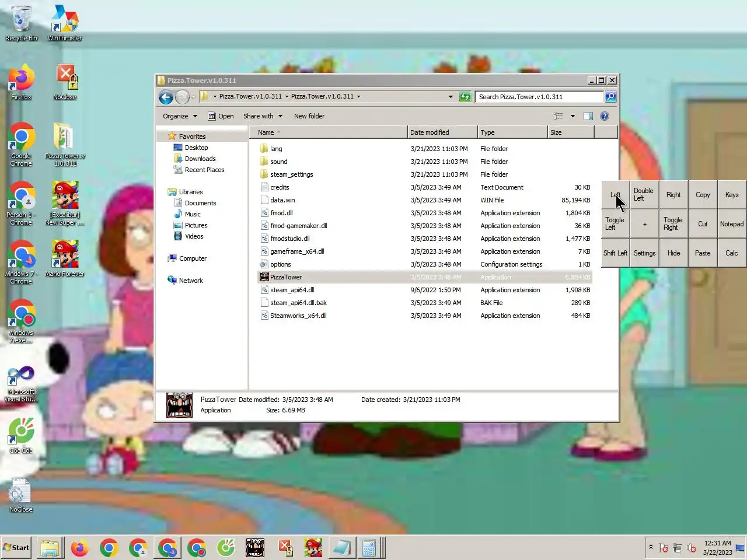Click Right button in mouse panel
747x560 pixels.
tap(673, 195)
